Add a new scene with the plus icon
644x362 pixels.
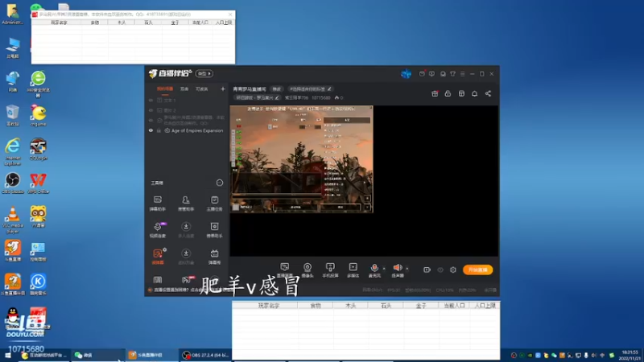point(223,88)
